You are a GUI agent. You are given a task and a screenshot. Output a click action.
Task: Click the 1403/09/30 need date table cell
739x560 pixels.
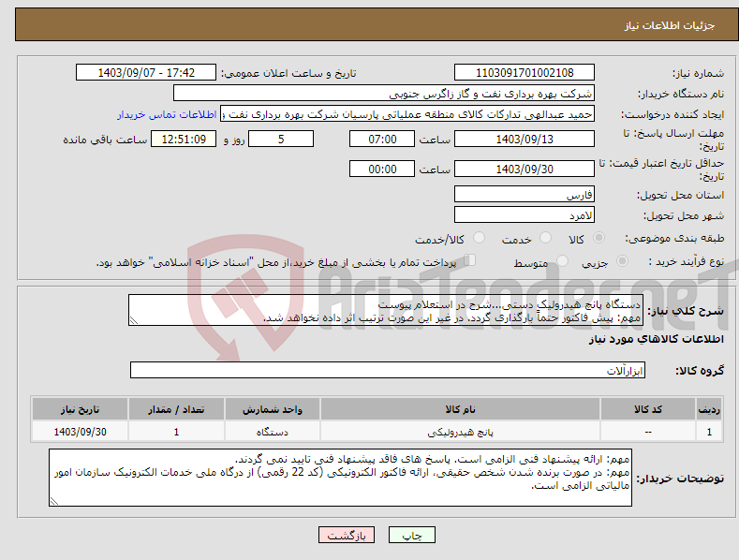click(x=81, y=432)
